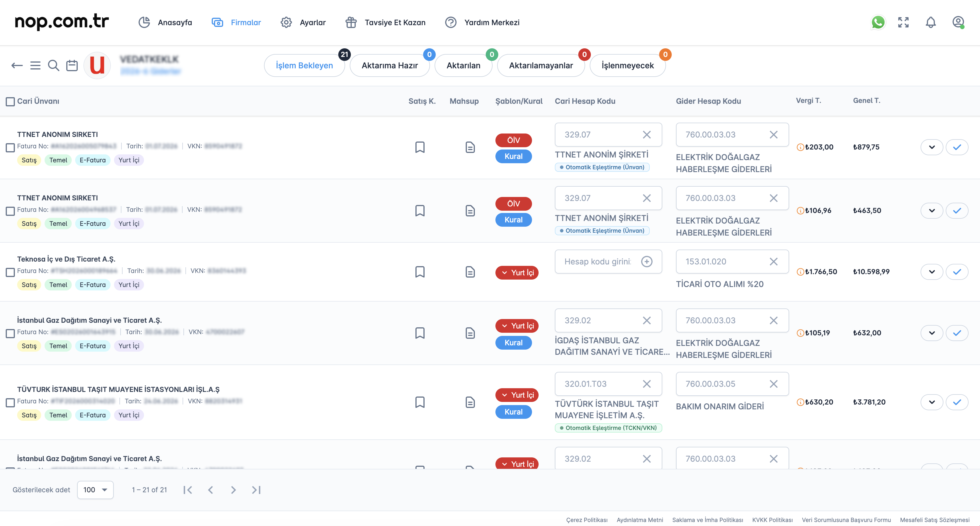Screen dimensions: 980x526
Task: Open the Aktarılamayanlar tab
Action: tap(541, 65)
